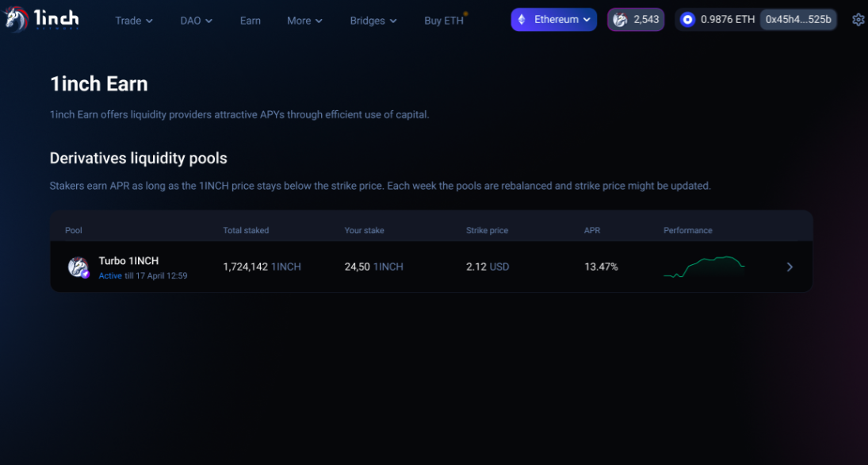This screenshot has height=465, width=868.
Task: Click the blue wallet avatar icon
Action: click(687, 20)
